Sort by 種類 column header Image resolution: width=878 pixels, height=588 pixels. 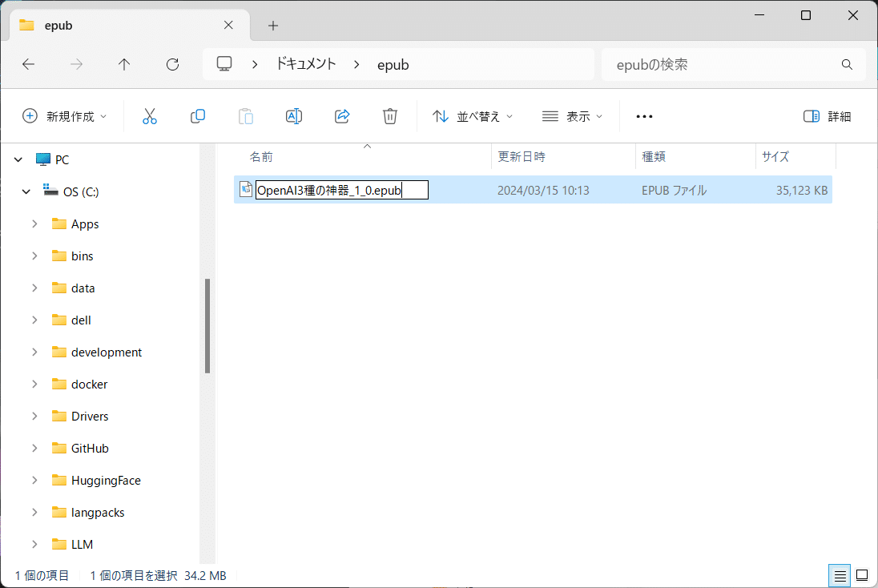(654, 157)
